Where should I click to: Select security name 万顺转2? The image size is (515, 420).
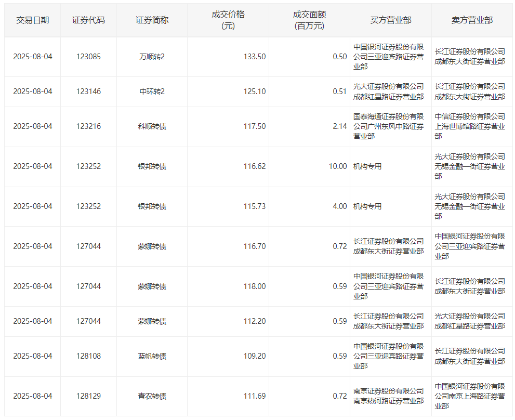tap(152, 57)
